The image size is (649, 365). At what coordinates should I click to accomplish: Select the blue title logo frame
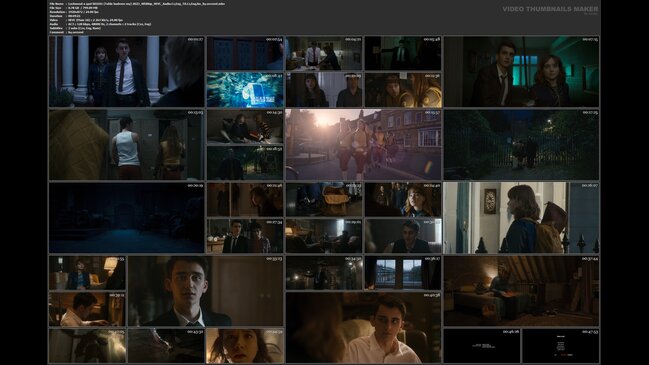point(245,90)
